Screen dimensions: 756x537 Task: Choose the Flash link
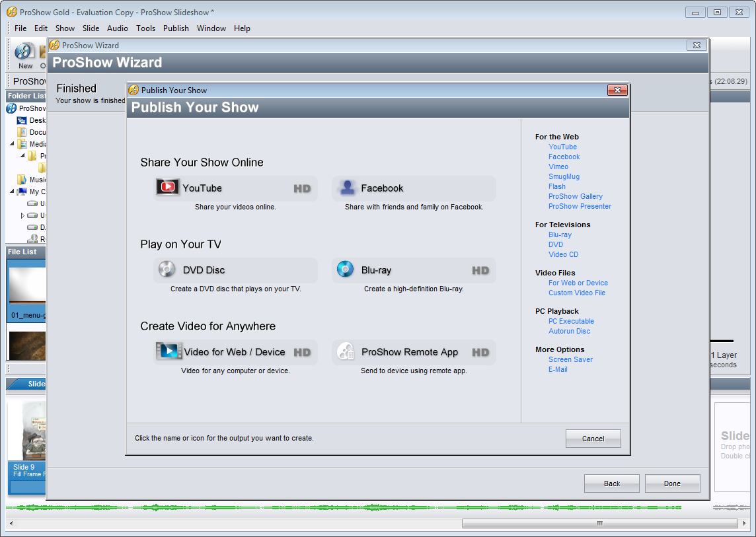tap(557, 186)
